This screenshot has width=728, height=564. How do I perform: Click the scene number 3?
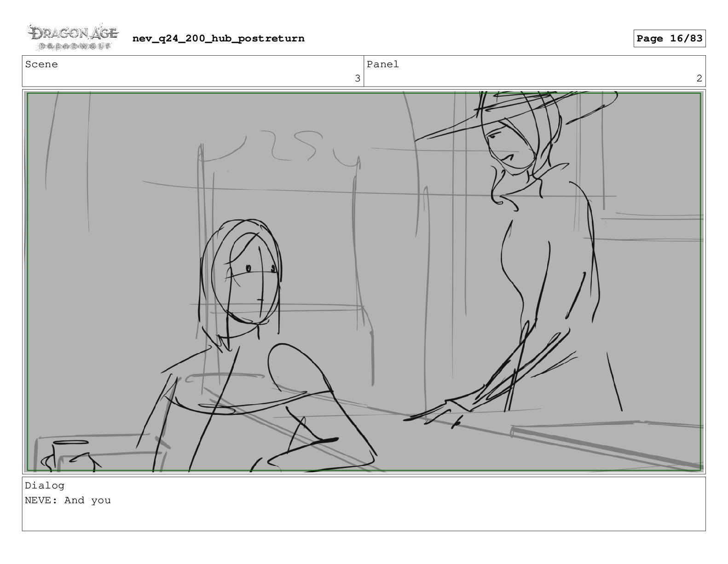357,78
